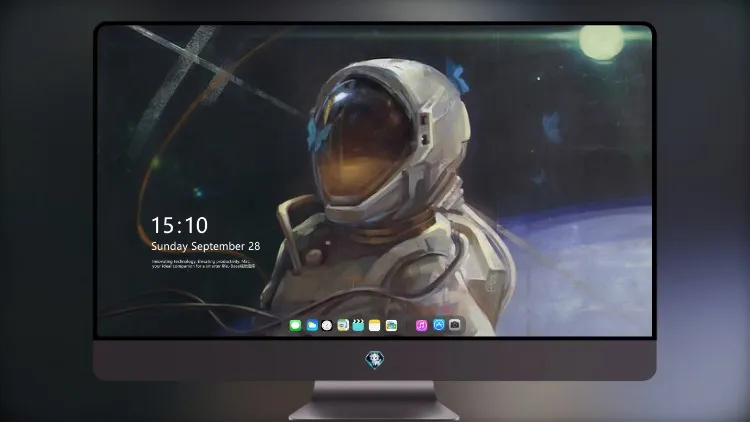The width and height of the screenshot is (750, 422).
Task: Open the blue App Store icon
Action: click(x=439, y=325)
